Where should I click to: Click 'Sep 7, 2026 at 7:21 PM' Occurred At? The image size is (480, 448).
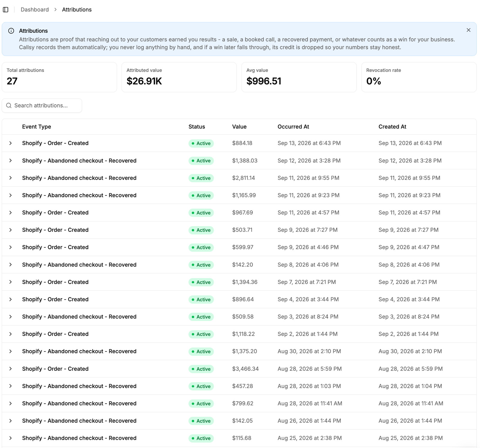coord(307,282)
